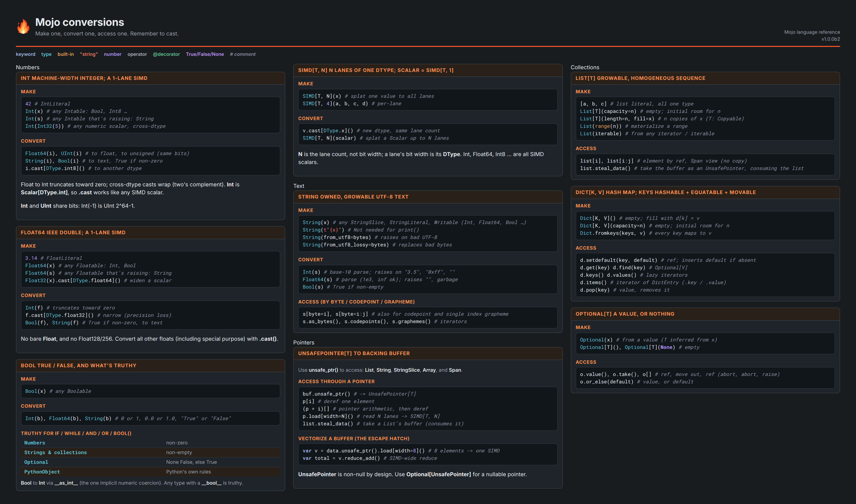Click the 'OPTIONAL[T] A VALUE, OR NOTHING' header
Viewport: 856px width, 504px height.
click(x=705, y=314)
